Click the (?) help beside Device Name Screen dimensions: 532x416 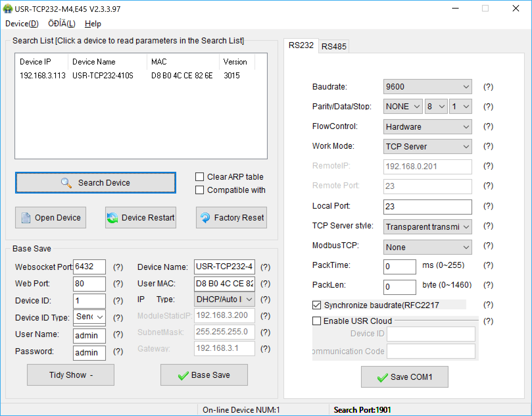tap(265, 267)
